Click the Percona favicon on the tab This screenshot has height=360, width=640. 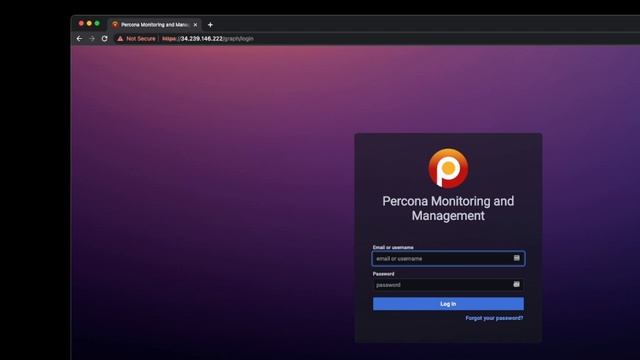pos(115,25)
